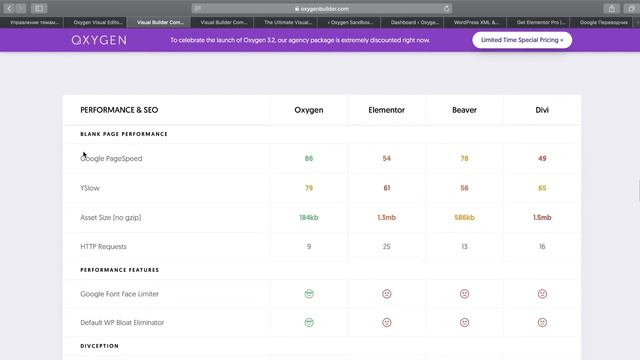
Task: Click the Default WP Bloat Eliminator label
Action: point(122,322)
